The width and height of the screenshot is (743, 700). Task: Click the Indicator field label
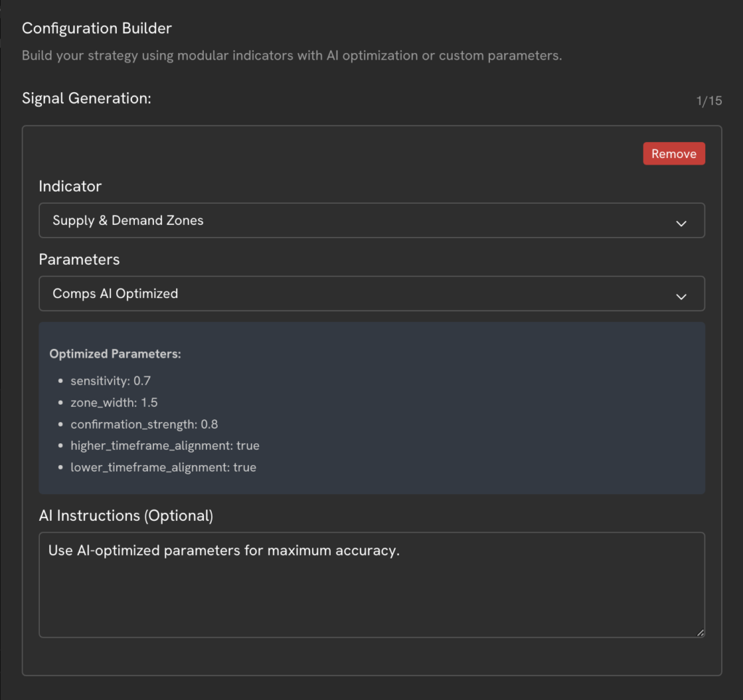click(70, 186)
